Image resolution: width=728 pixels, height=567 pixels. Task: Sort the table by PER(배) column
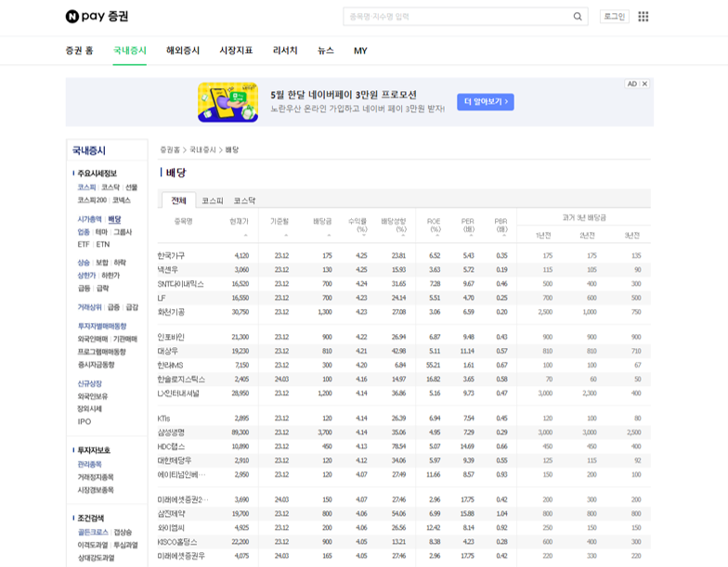(x=468, y=225)
